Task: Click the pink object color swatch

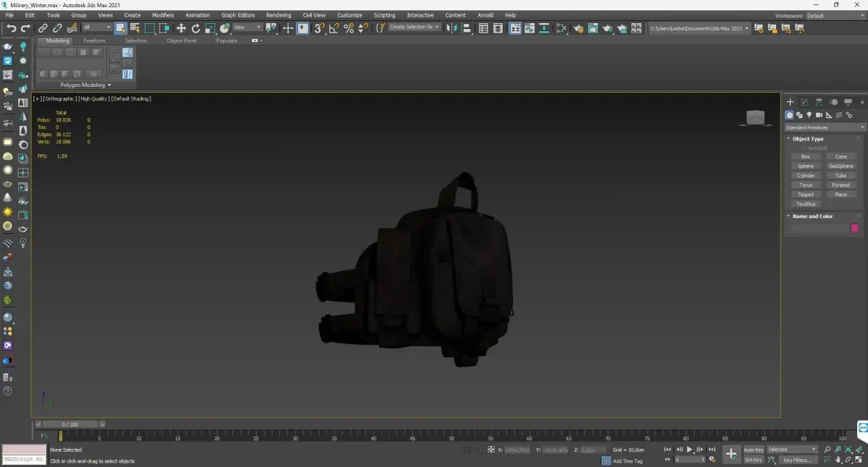Action: 854,228
